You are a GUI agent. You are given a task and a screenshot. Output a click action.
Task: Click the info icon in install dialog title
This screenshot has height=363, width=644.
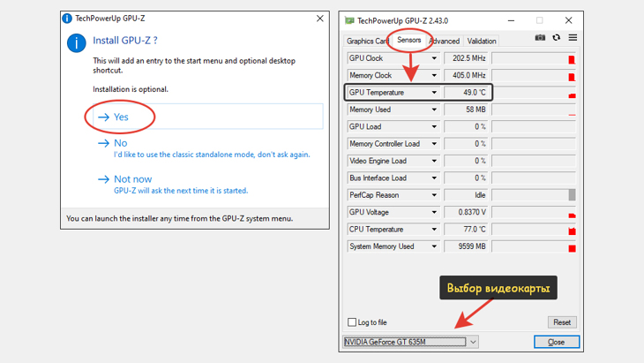click(x=67, y=19)
